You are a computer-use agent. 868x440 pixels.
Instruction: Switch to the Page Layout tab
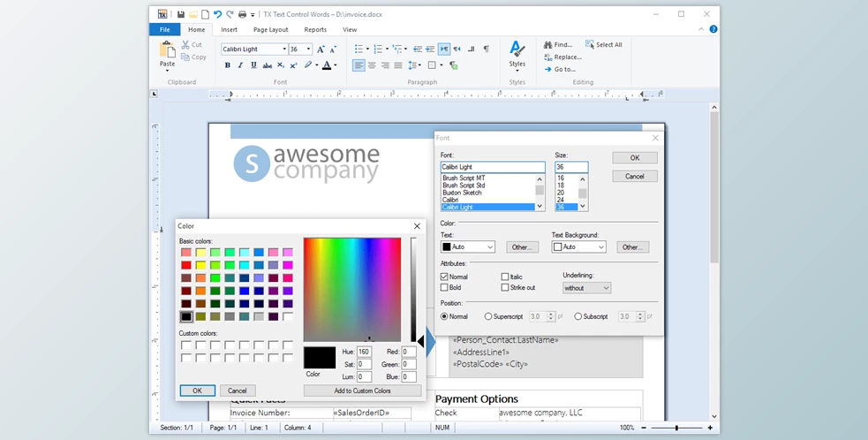[x=270, y=29]
